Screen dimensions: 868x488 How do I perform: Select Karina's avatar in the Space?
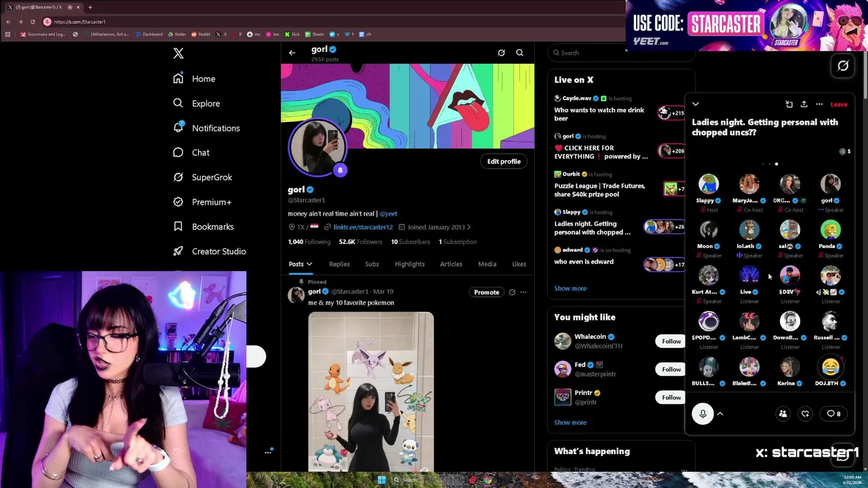tap(790, 367)
